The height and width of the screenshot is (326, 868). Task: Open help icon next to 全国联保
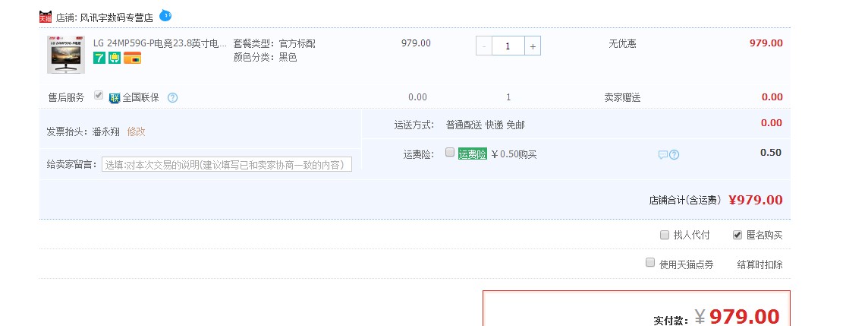[x=173, y=97]
